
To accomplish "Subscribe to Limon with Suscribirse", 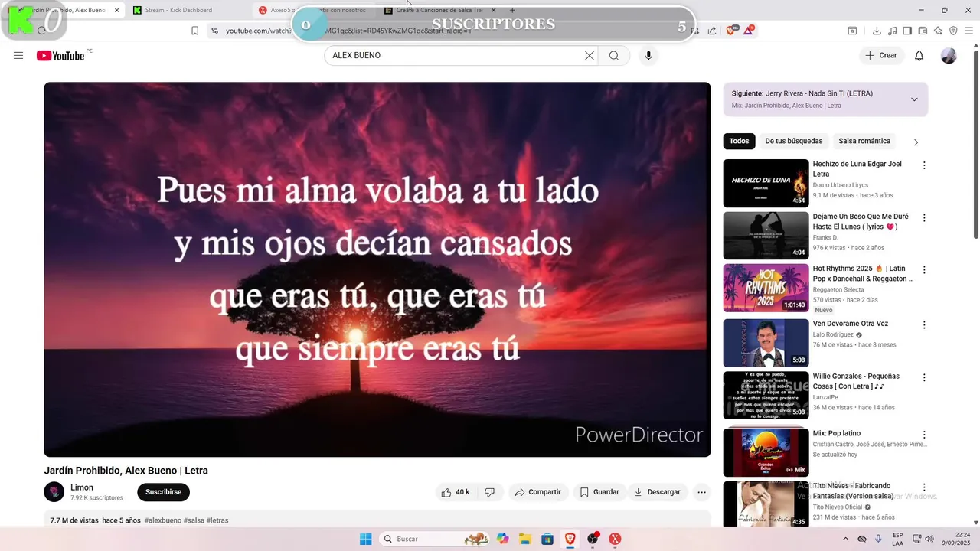I will pyautogui.click(x=163, y=492).
